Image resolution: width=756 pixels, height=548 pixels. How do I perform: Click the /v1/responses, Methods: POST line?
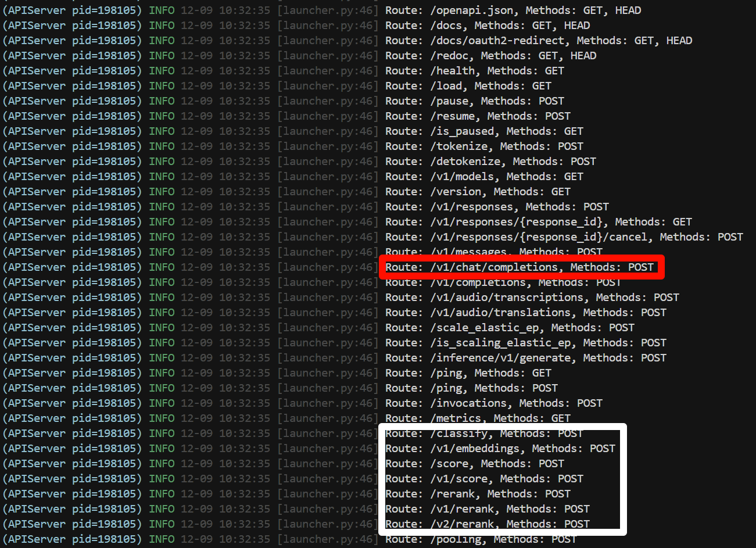pos(497,207)
